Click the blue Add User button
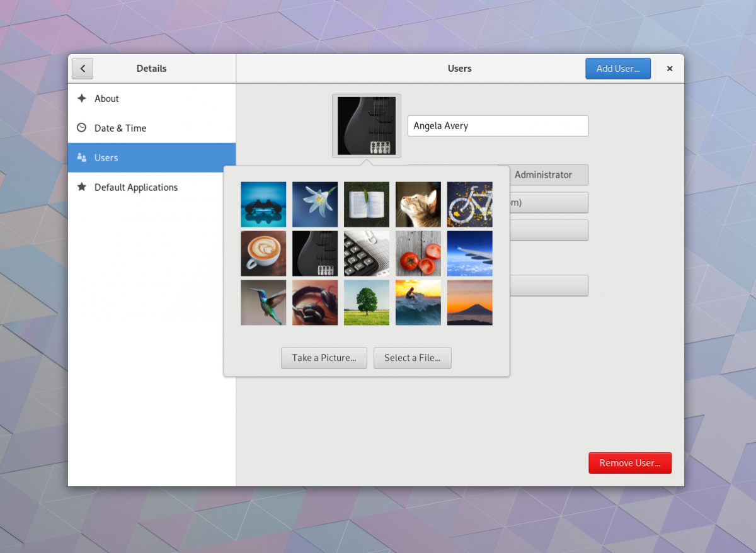The width and height of the screenshot is (756, 553). tap(618, 68)
